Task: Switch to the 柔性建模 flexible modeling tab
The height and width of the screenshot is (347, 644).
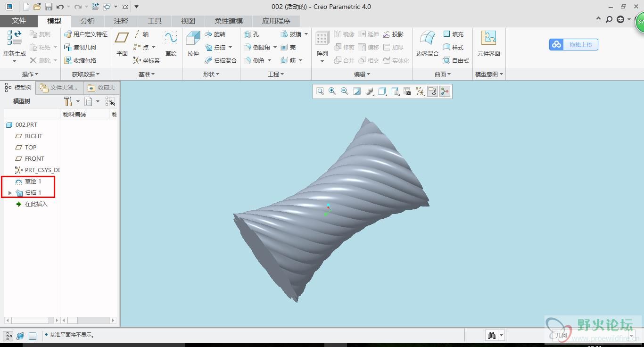Action: pos(229,21)
